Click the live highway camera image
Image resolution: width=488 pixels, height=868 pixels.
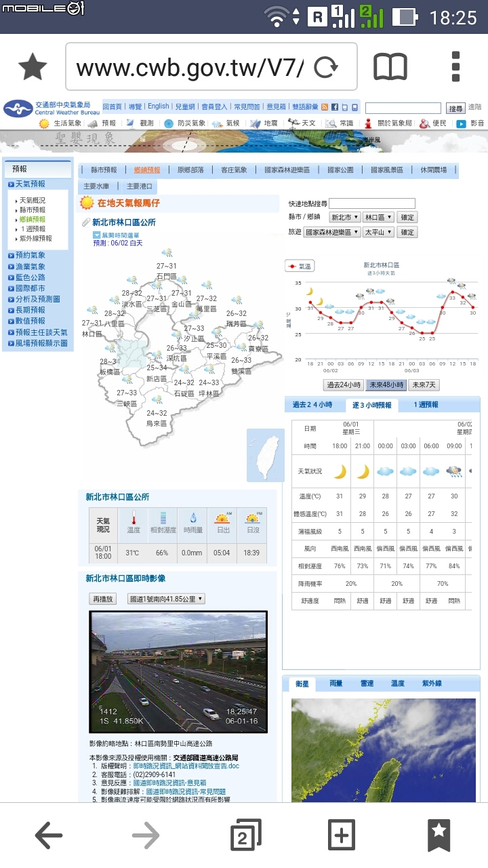(x=178, y=672)
